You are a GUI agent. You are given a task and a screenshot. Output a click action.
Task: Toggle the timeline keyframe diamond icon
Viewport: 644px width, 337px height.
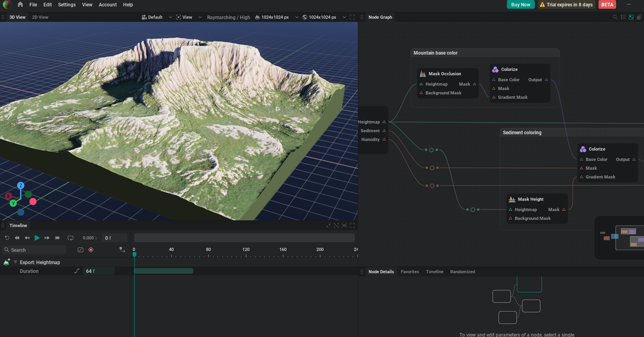tap(91, 250)
